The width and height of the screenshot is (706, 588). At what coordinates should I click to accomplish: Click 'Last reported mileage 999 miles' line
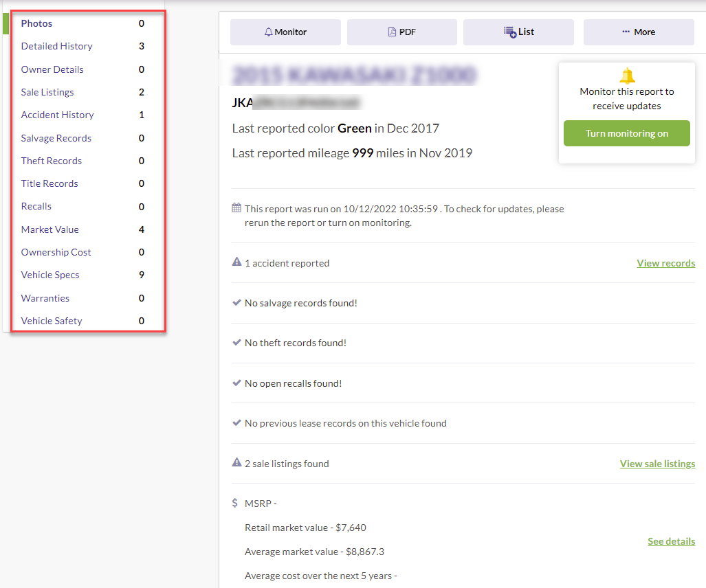coord(352,153)
